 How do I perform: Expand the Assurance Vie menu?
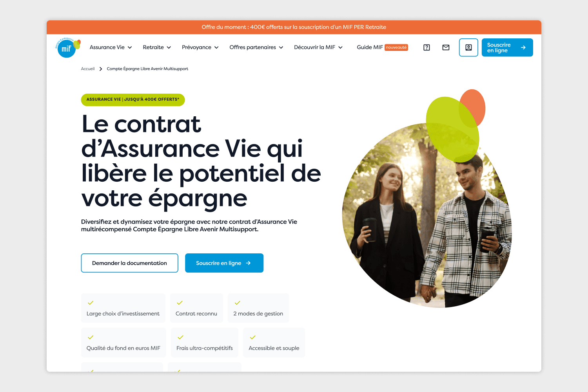click(111, 47)
